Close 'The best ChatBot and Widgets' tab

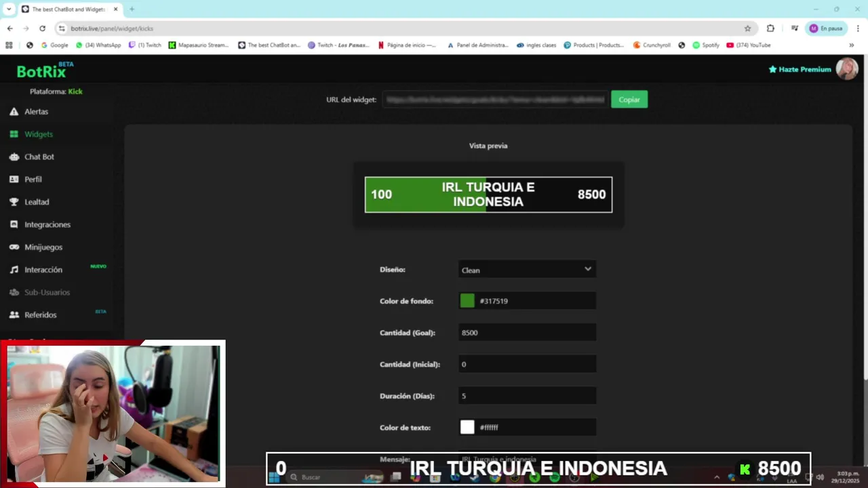(x=115, y=9)
